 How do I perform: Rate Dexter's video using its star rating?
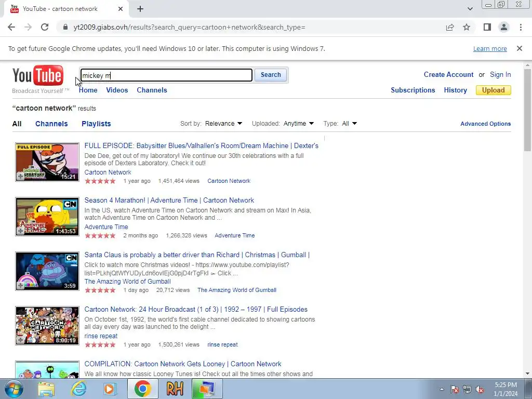pyautogui.click(x=100, y=181)
